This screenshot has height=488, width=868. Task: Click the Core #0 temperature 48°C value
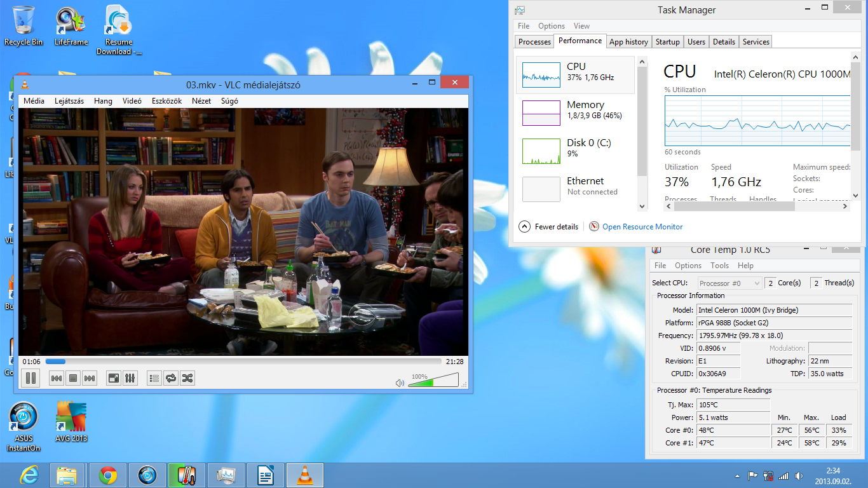[x=733, y=430]
